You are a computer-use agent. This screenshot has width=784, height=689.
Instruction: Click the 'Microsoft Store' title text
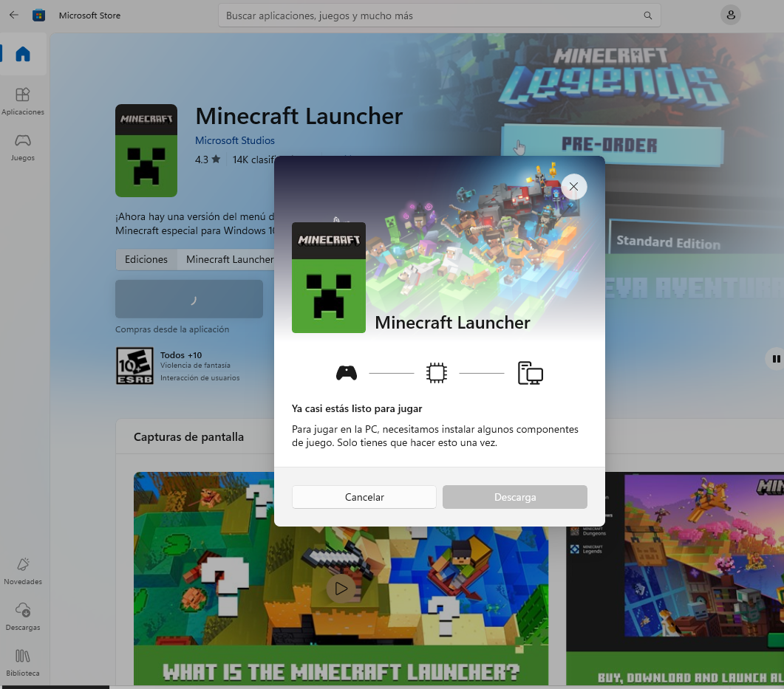[89, 16]
